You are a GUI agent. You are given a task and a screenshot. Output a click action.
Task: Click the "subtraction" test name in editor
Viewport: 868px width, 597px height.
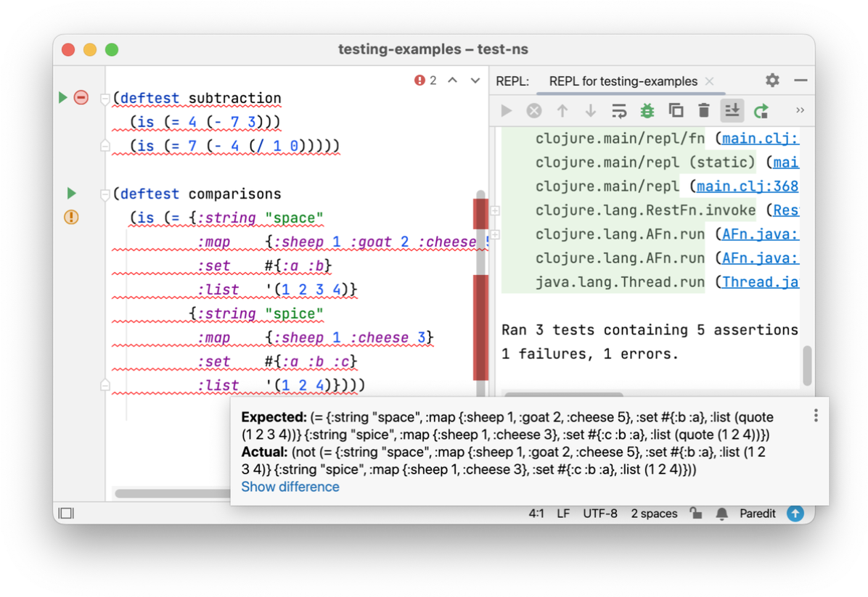point(234,99)
